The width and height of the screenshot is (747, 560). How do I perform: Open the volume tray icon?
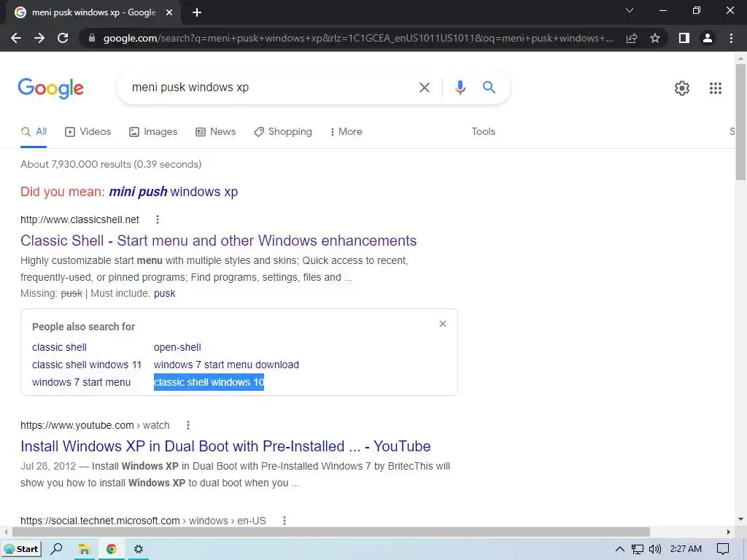point(655,549)
